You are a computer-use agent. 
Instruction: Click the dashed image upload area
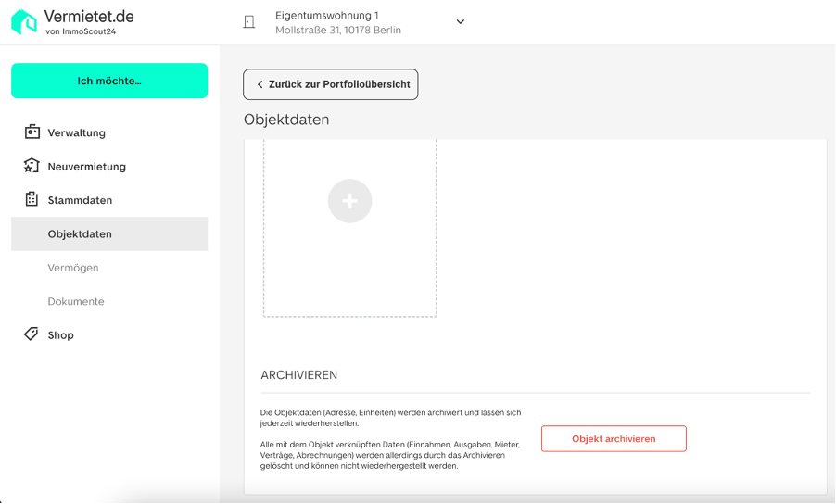pos(349,228)
